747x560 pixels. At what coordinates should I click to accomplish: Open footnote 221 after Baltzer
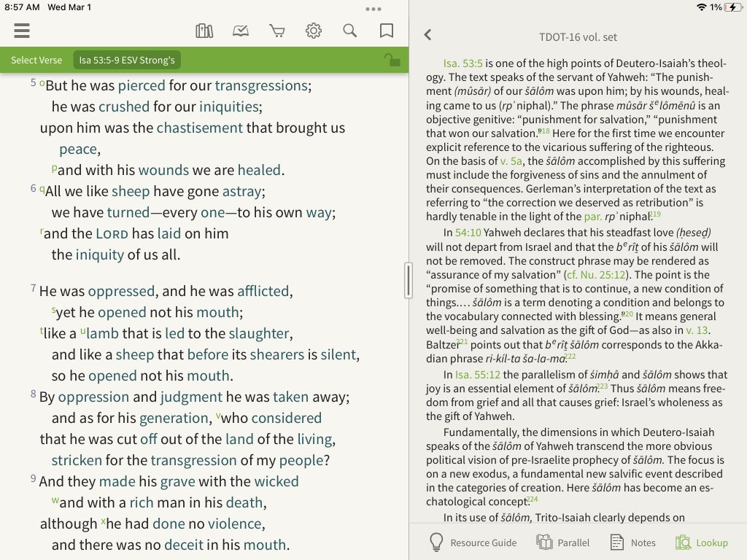tap(462, 342)
